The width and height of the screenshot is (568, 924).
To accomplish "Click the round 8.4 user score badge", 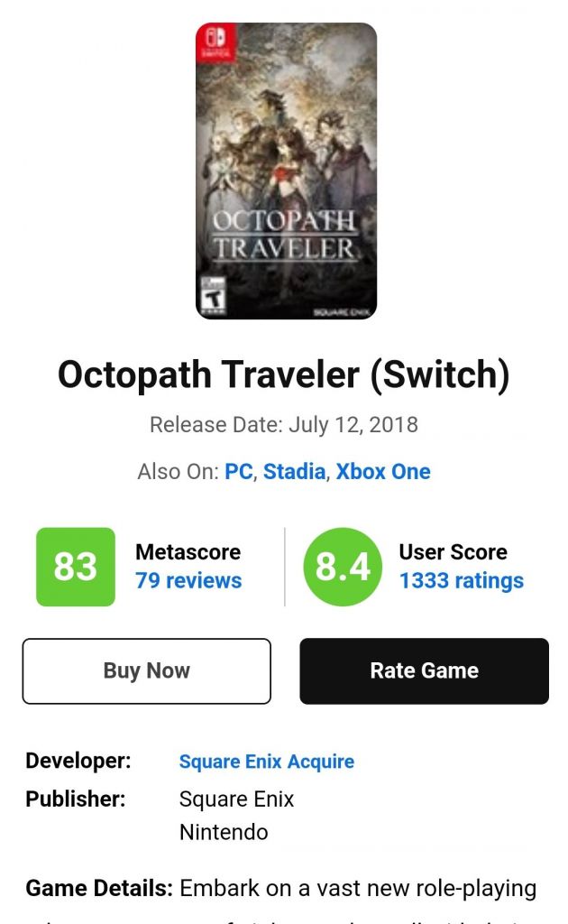I will pos(343,567).
